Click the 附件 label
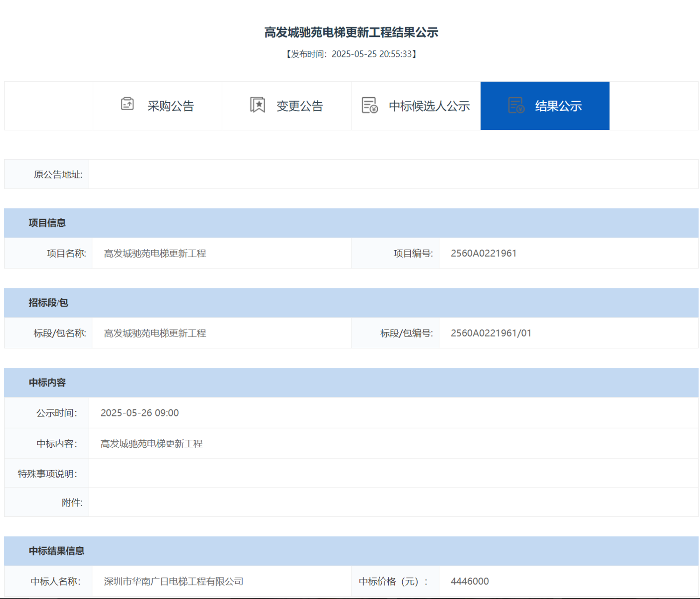Screen dimensions: 700x599 pos(72,502)
